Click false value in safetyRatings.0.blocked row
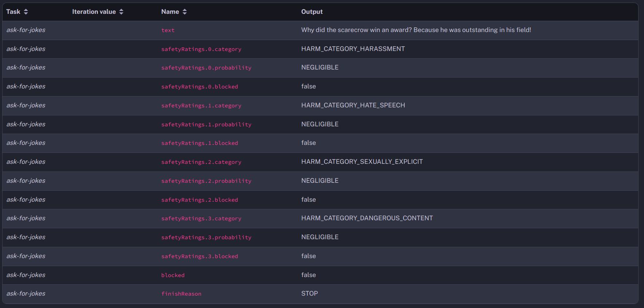 coord(309,86)
